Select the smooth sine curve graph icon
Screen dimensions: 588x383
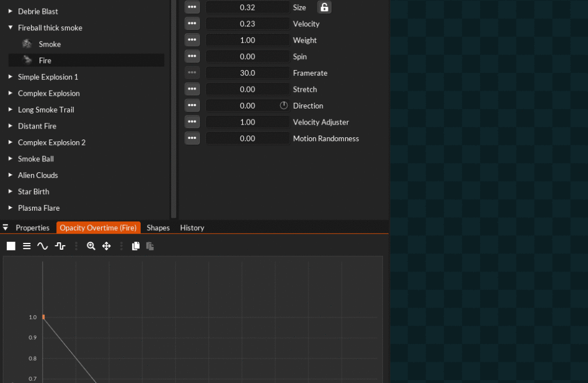pyautogui.click(x=42, y=246)
